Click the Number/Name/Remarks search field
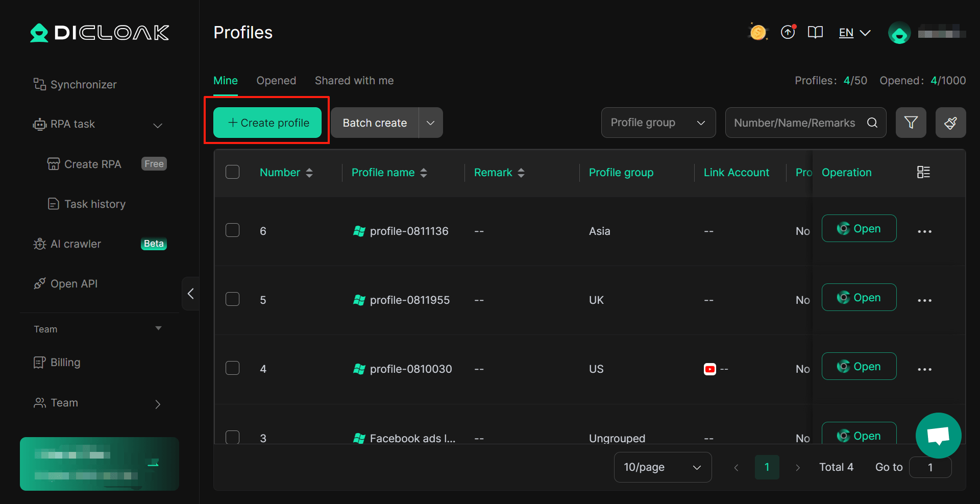980x504 pixels. click(x=795, y=123)
